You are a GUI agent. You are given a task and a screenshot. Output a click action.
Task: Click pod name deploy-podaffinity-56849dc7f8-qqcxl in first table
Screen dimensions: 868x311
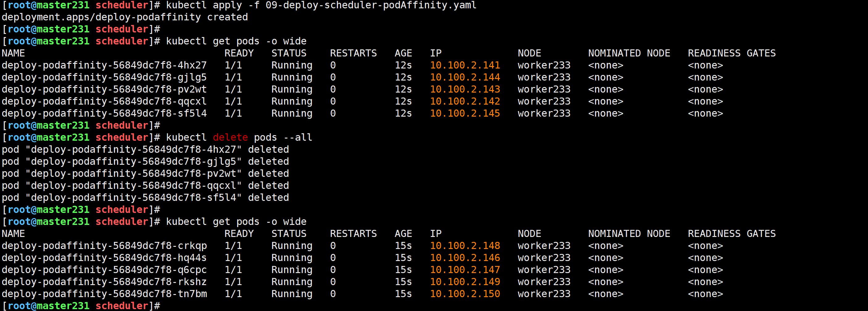[x=104, y=101]
